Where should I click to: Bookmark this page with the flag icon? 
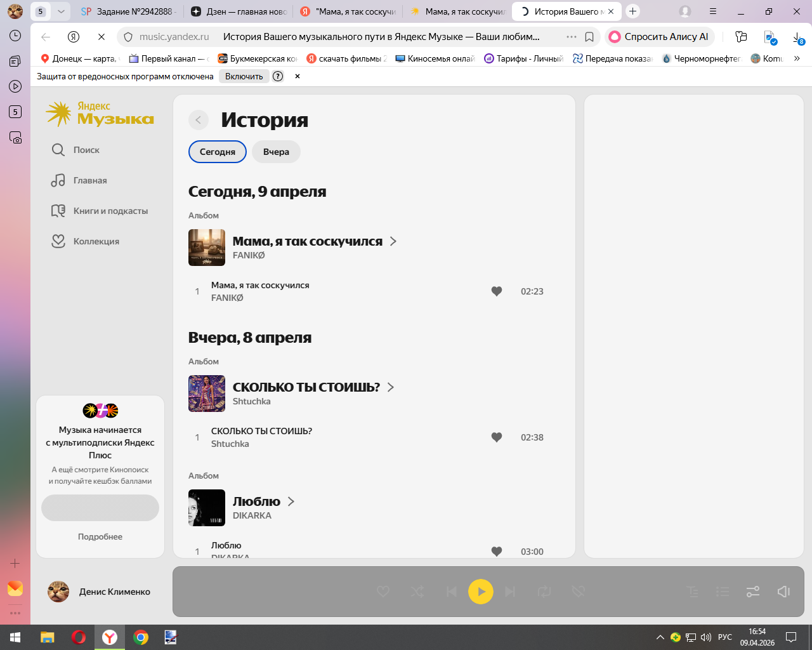(589, 37)
